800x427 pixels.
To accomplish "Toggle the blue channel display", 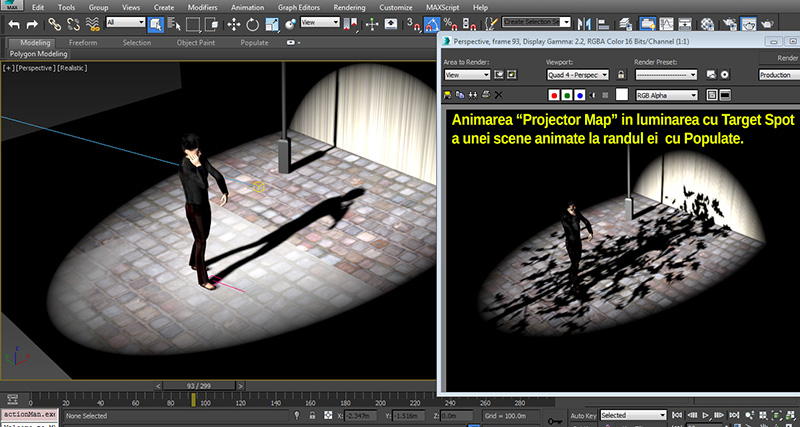I will pyautogui.click(x=581, y=95).
